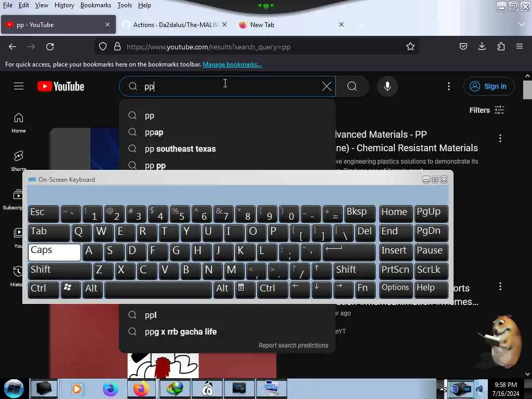Toggle ScrLk key on on-screen keyboard
532x399 pixels.
click(431, 271)
